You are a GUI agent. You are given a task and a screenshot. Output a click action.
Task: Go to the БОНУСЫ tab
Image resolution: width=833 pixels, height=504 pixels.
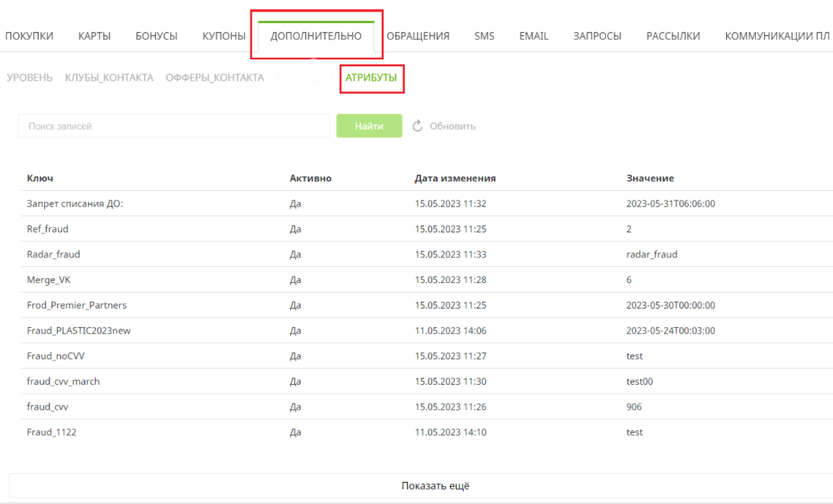click(x=156, y=36)
